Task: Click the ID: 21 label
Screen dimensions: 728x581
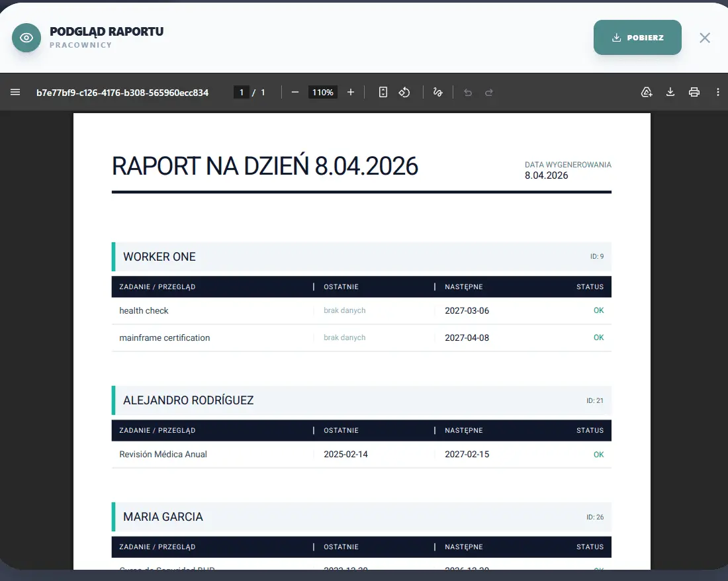Action: coord(595,400)
